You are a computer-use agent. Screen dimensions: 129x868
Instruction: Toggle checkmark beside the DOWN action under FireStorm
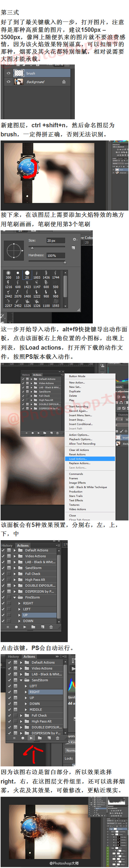[x=3, y=621]
